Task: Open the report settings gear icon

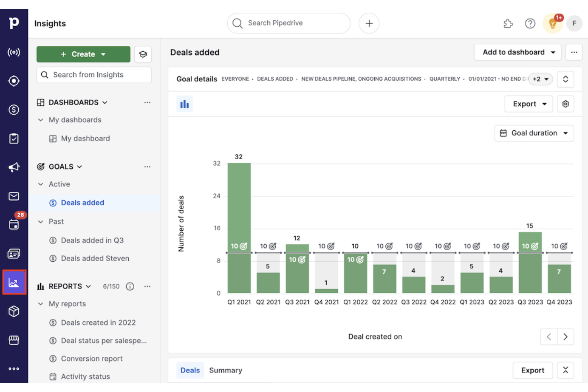Action: coord(565,104)
